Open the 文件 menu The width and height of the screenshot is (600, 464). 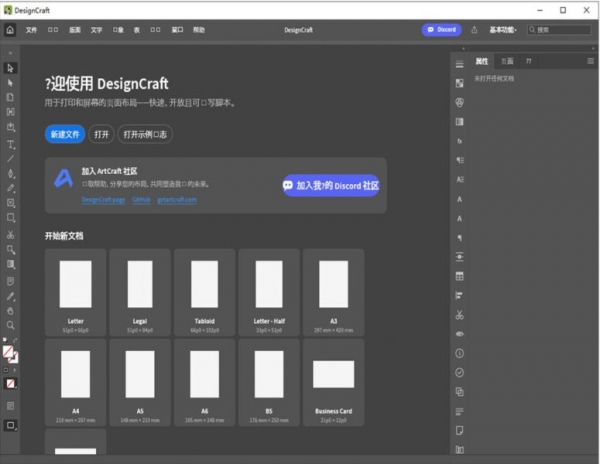pos(31,30)
